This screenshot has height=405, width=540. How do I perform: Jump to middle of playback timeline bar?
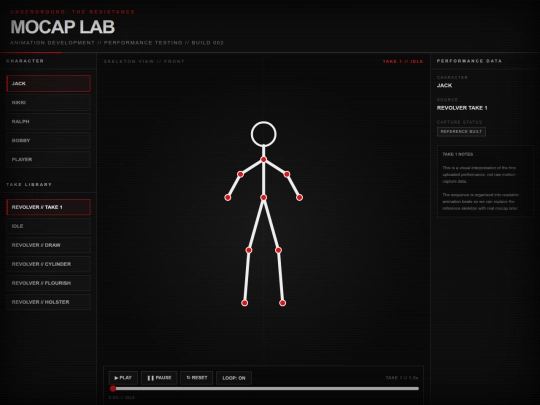(264, 388)
